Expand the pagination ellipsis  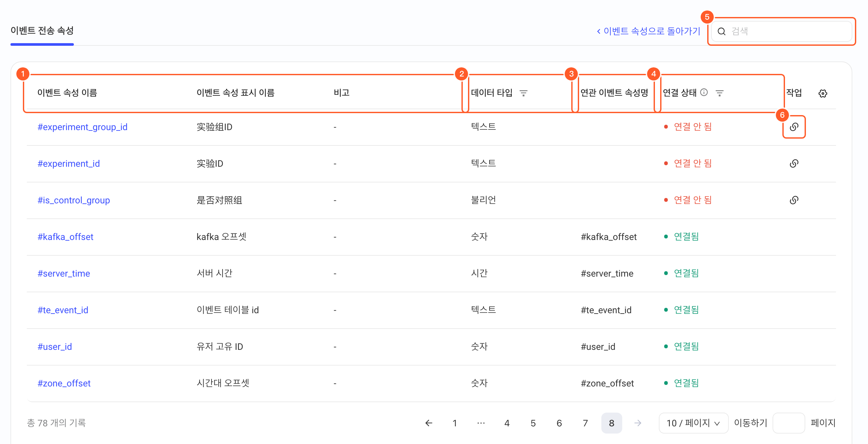tap(481, 423)
